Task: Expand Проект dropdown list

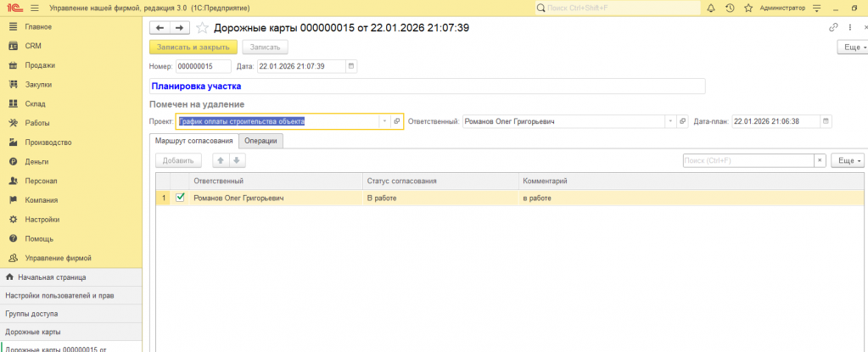Action: [385, 121]
